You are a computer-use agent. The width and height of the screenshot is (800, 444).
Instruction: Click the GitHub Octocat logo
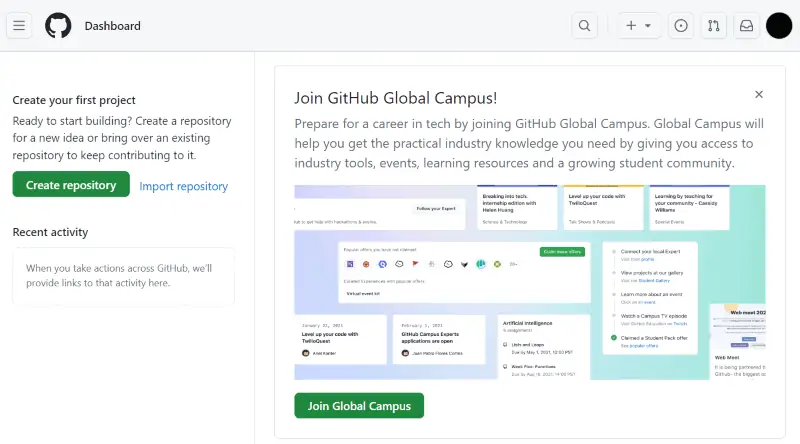(x=58, y=26)
